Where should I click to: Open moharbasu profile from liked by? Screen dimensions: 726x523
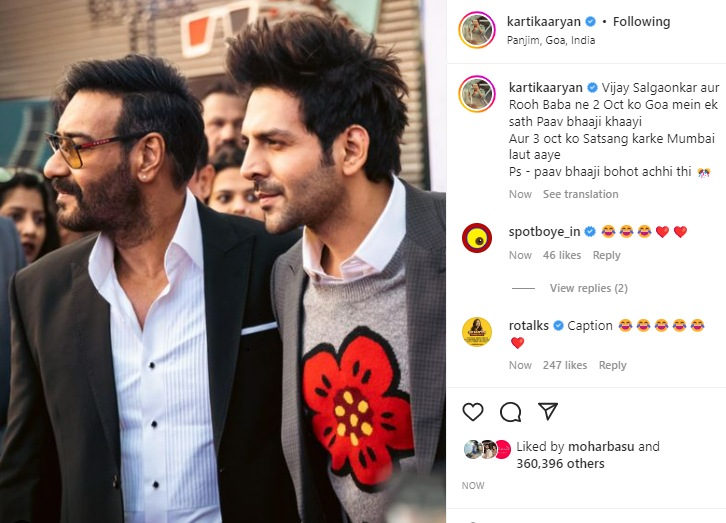[x=601, y=447]
